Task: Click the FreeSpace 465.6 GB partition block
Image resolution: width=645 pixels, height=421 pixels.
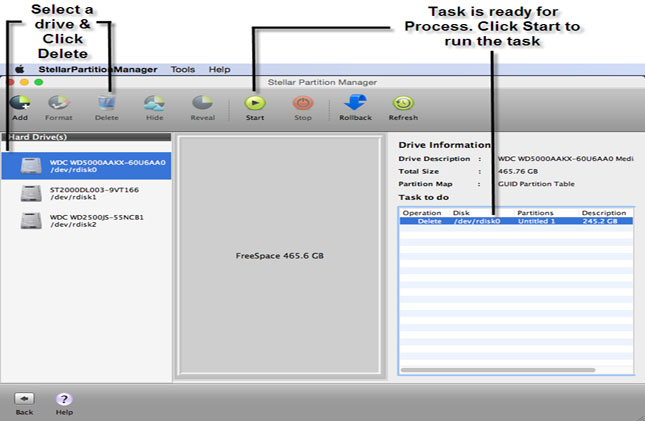Action: 280,256
